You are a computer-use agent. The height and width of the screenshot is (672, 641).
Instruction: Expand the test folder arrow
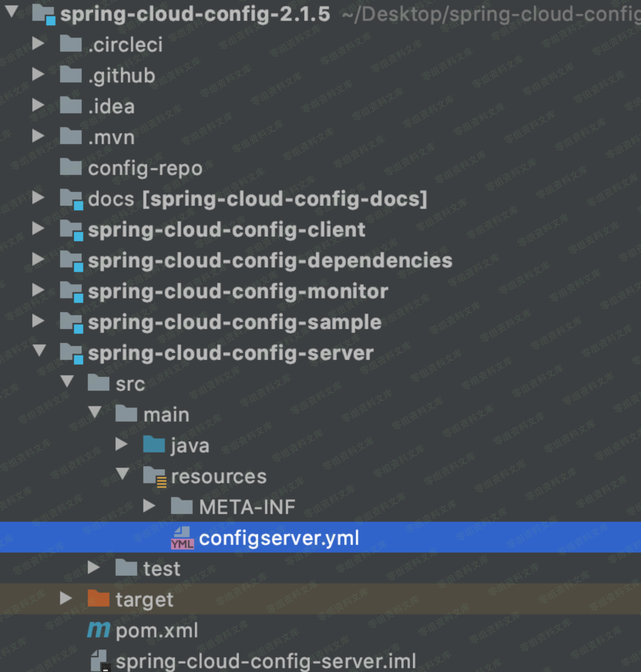93,568
